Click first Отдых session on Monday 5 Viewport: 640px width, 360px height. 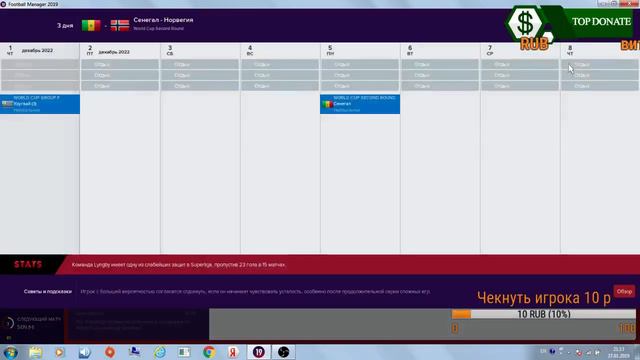[360, 64]
